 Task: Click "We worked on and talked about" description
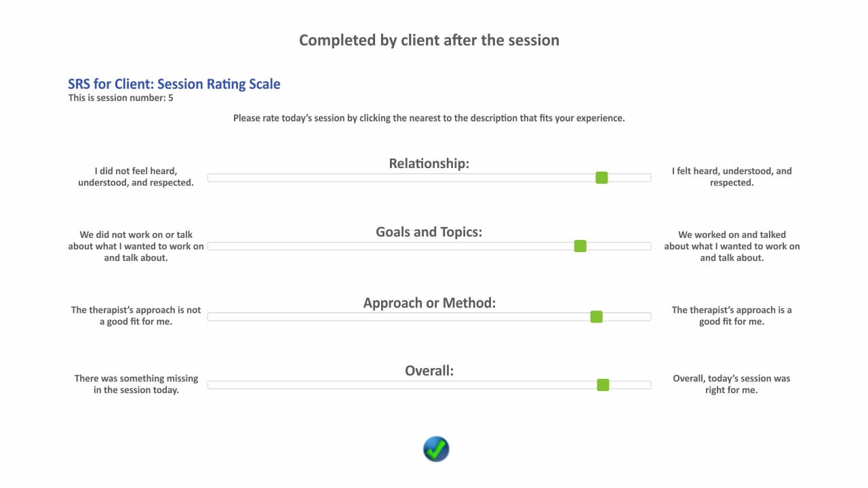coord(732,246)
